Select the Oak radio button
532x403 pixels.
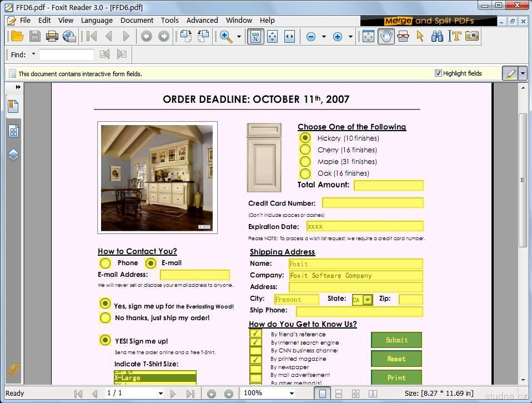305,173
